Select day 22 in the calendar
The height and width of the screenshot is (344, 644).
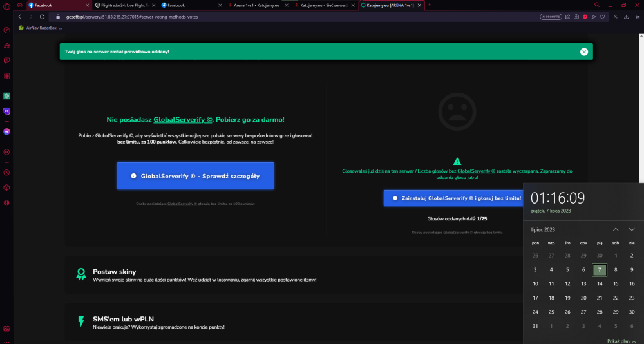click(x=616, y=298)
